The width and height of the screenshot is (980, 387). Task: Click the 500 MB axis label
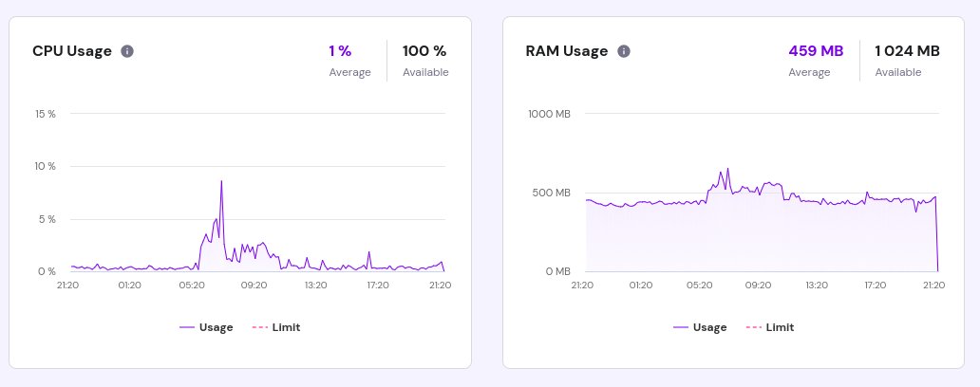pyautogui.click(x=551, y=193)
